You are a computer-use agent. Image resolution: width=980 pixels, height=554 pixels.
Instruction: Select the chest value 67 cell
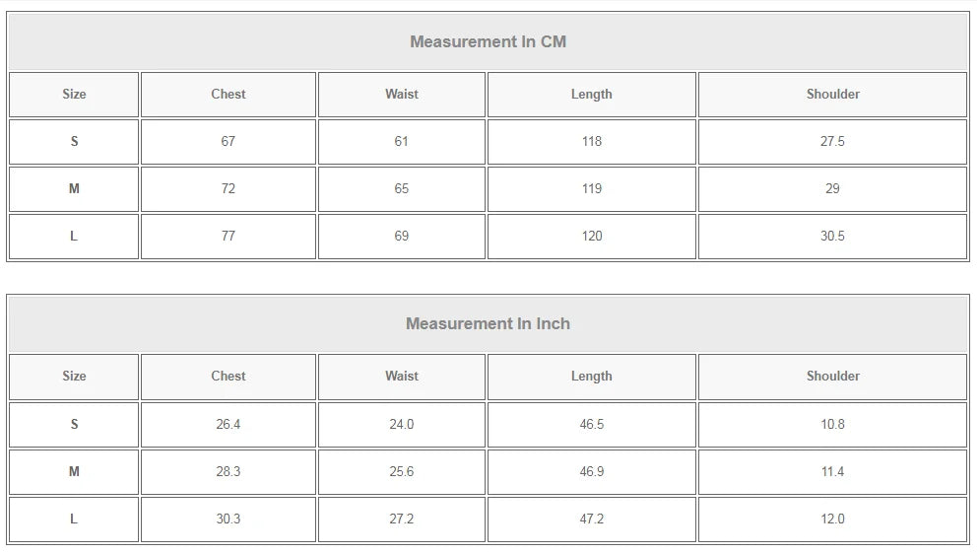[228, 142]
